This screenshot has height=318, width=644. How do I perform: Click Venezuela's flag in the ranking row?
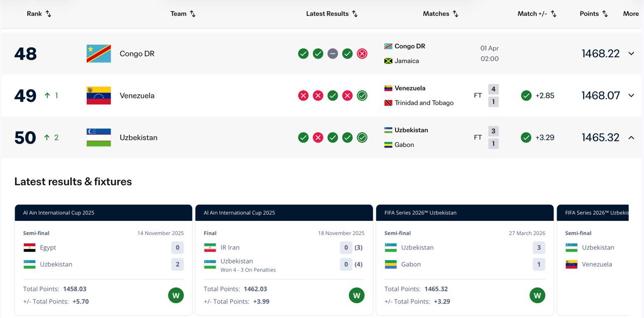pyautogui.click(x=99, y=96)
